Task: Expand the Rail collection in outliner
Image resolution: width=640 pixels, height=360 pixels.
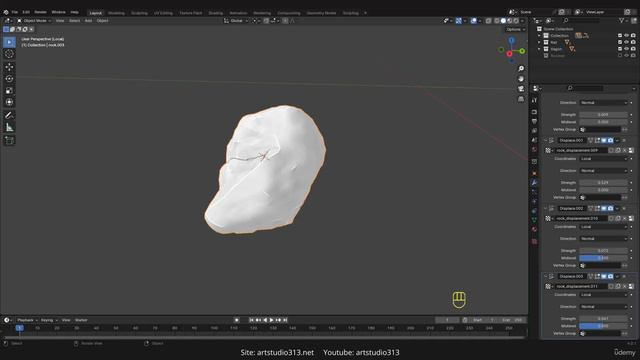Action: point(539,42)
